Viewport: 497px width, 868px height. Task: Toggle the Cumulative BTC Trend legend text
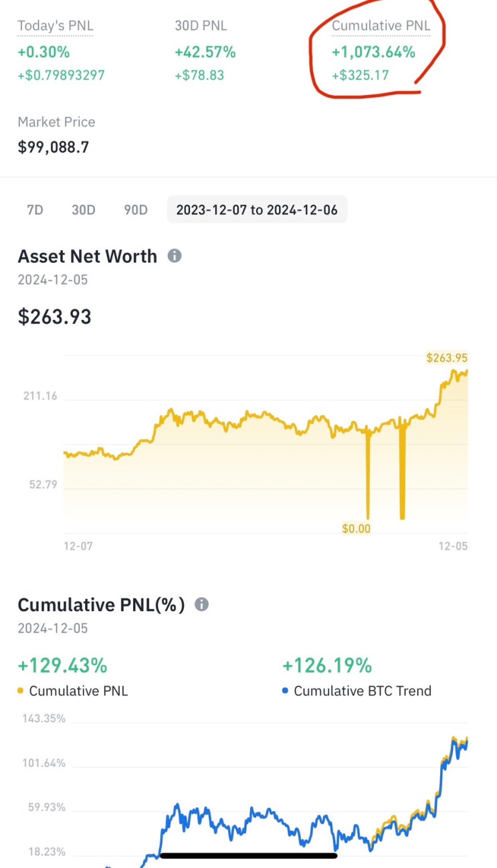363,691
